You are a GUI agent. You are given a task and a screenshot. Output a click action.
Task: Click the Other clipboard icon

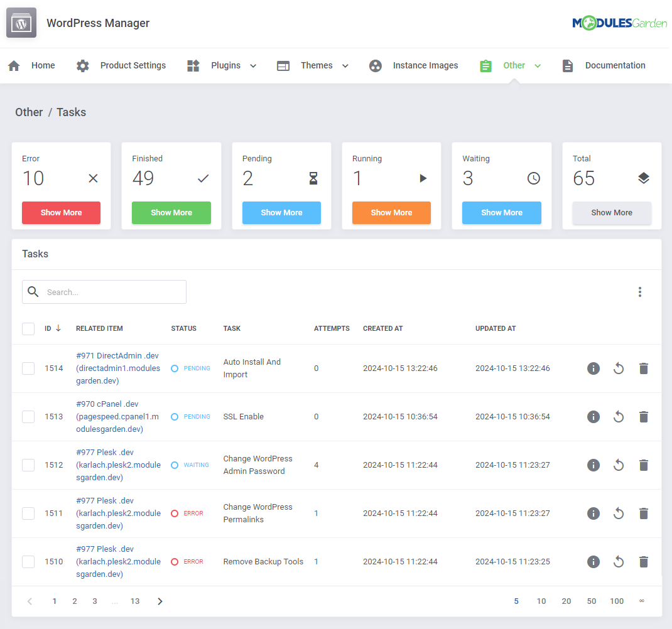[485, 65]
